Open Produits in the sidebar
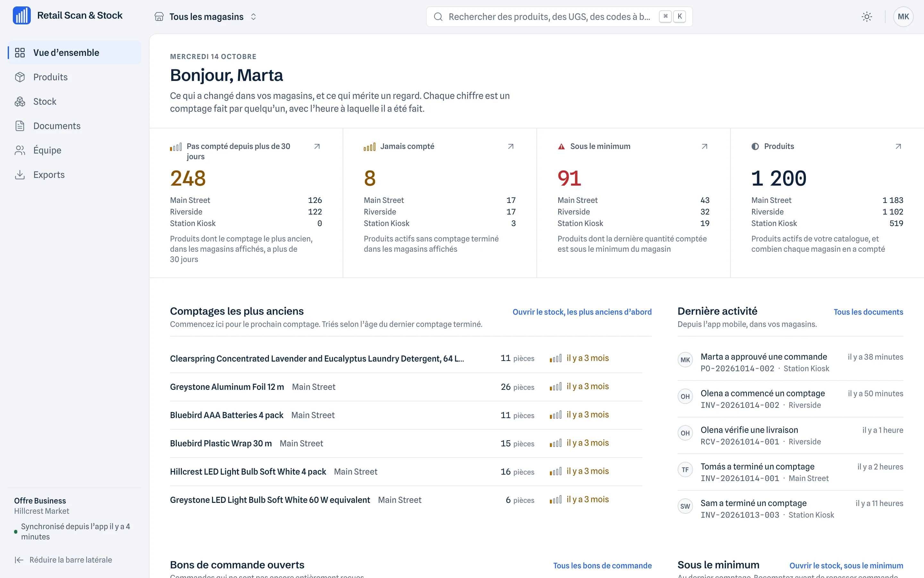Image resolution: width=924 pixels, height=578 pixels. coord(74,77)
